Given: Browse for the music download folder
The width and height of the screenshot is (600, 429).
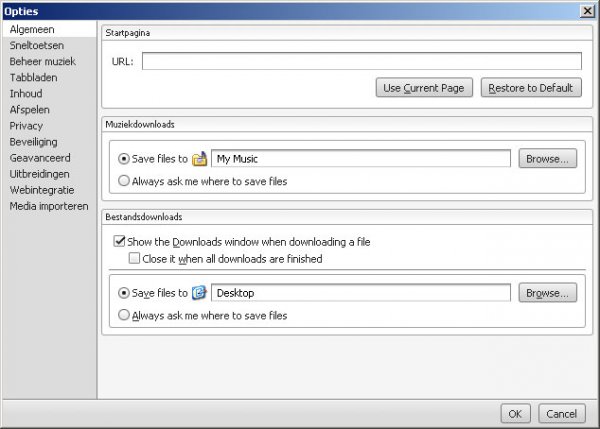Looking at the screenshot, I should point(548,158).
